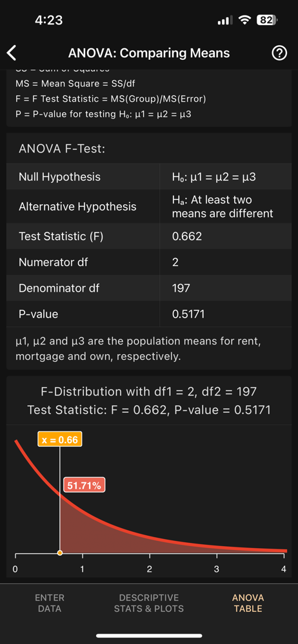Tap the battery indicator in status bar

click(267, 20)
